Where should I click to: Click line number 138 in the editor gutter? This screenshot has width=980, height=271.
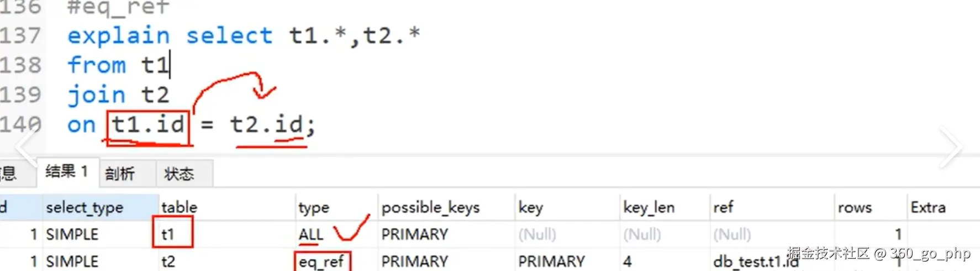(x=21, y=65)
